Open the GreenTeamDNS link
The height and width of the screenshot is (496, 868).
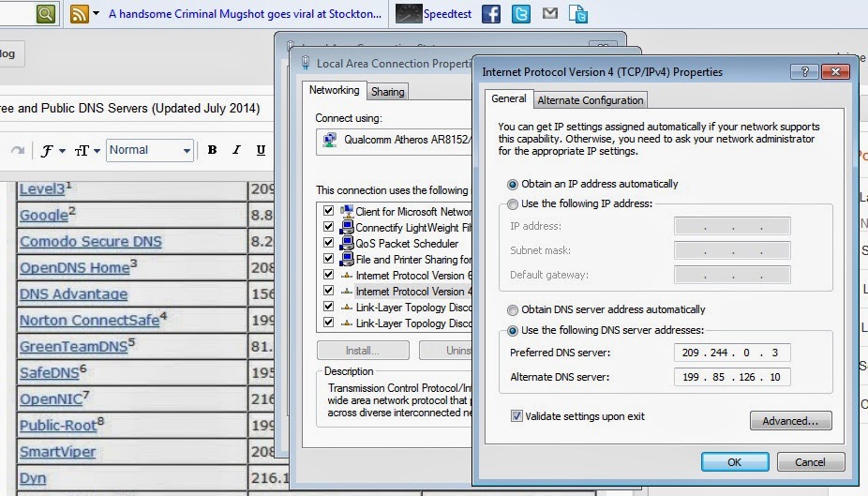74,347
